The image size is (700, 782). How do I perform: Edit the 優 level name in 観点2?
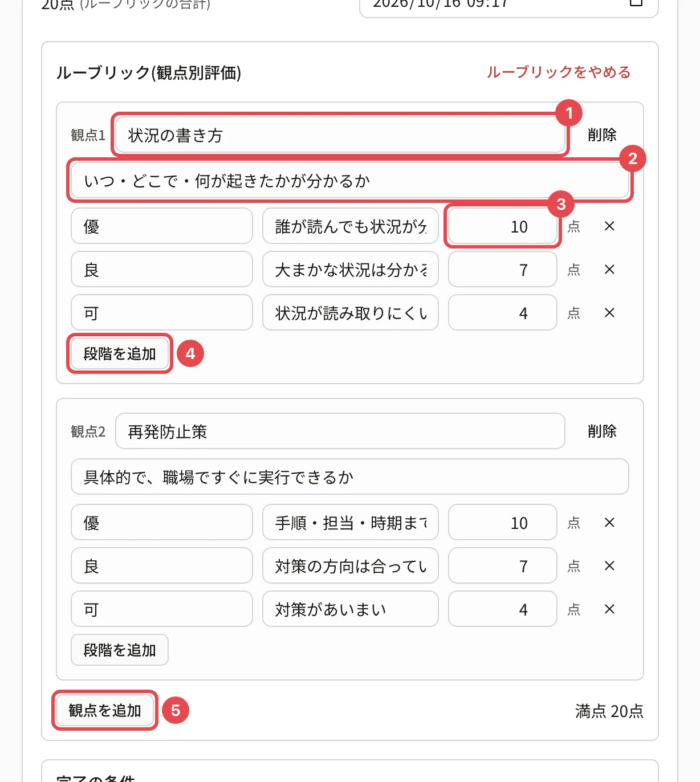point(162,523)
